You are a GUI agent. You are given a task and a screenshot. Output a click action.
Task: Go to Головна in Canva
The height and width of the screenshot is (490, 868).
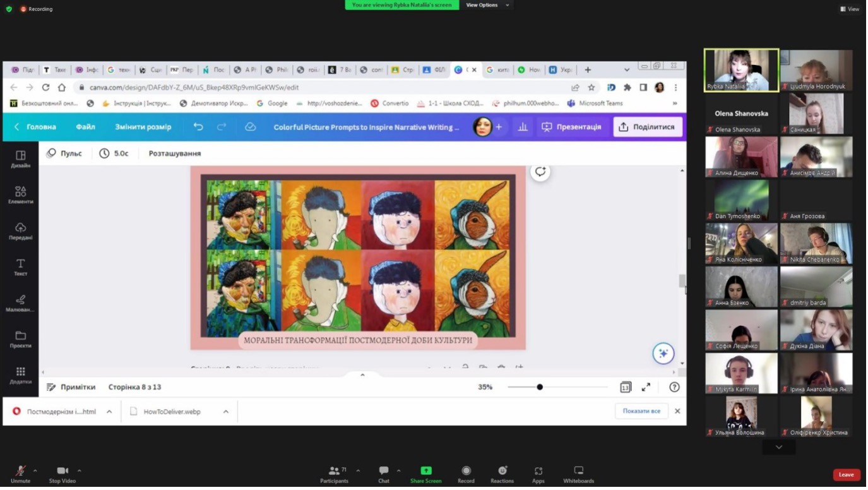pyautogui.click(x=35, y=127)
